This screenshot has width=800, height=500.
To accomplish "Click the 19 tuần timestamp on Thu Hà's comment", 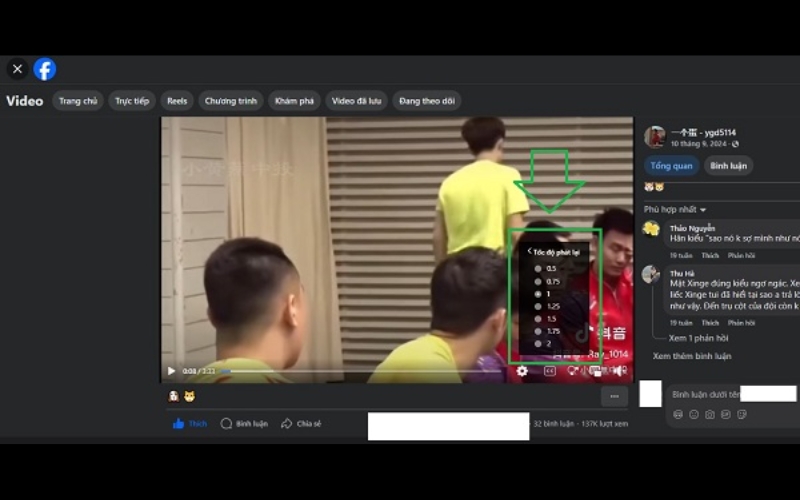I will (681, 322).
